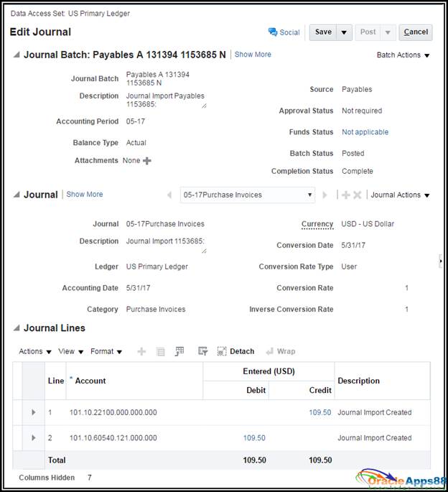Click the Line column header
448x492 pixels.
click(x=55, y=381)
